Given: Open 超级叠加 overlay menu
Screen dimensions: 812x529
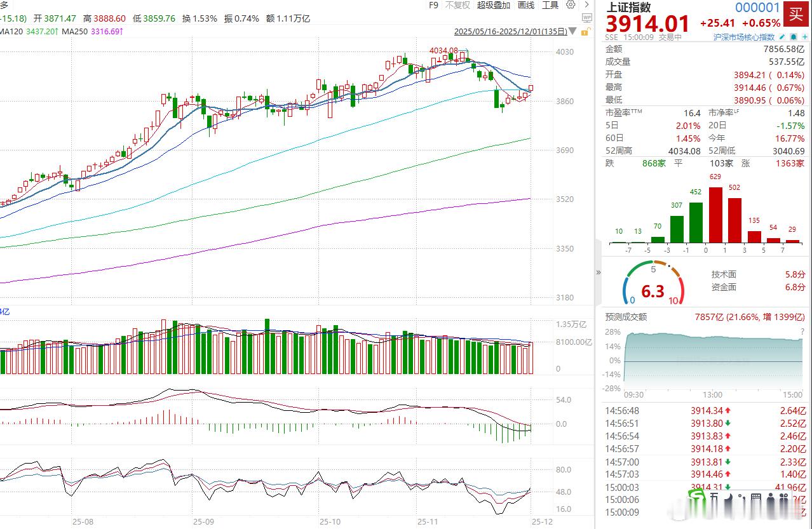Looking at the screenshot, I should (x=494, y=5).
